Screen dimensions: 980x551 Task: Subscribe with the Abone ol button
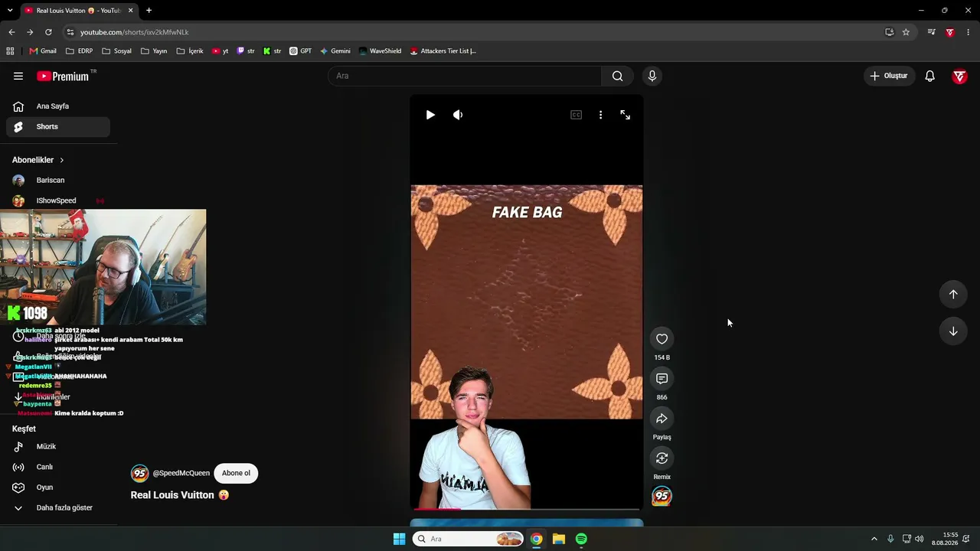pyautogui.click(x=236, y=473)
